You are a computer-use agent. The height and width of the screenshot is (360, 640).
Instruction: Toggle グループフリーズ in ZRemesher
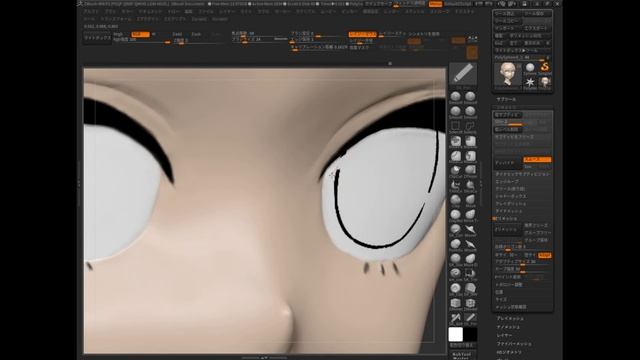point(538,233)
